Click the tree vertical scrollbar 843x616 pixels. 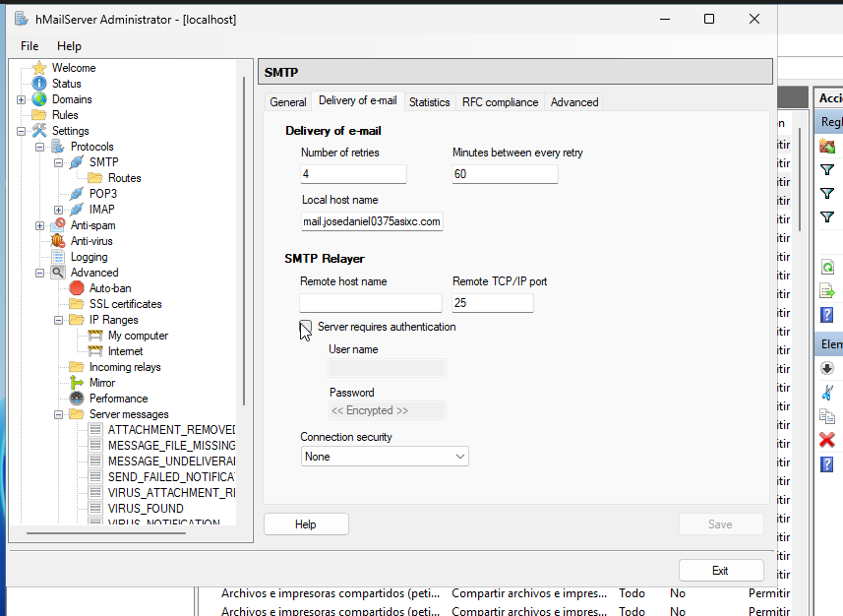[244, 241]
